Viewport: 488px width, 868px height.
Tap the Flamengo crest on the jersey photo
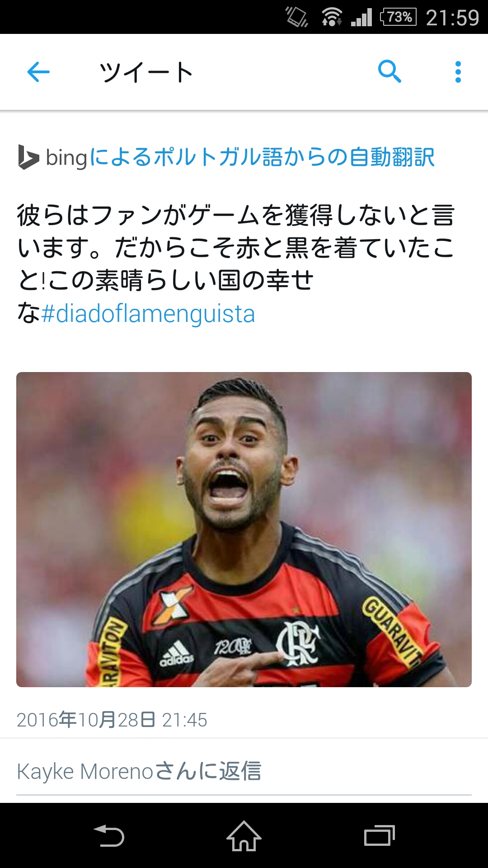coord(298,643)
